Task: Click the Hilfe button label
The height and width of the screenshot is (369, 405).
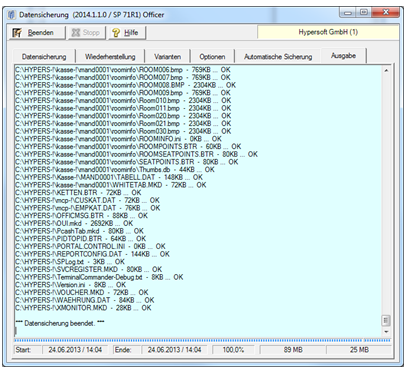Action: 131,33
